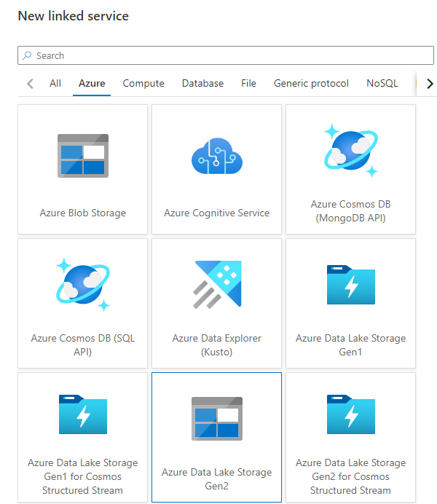
Task: Click the Azure Blob Storage icon
Action: click(83, 156)
